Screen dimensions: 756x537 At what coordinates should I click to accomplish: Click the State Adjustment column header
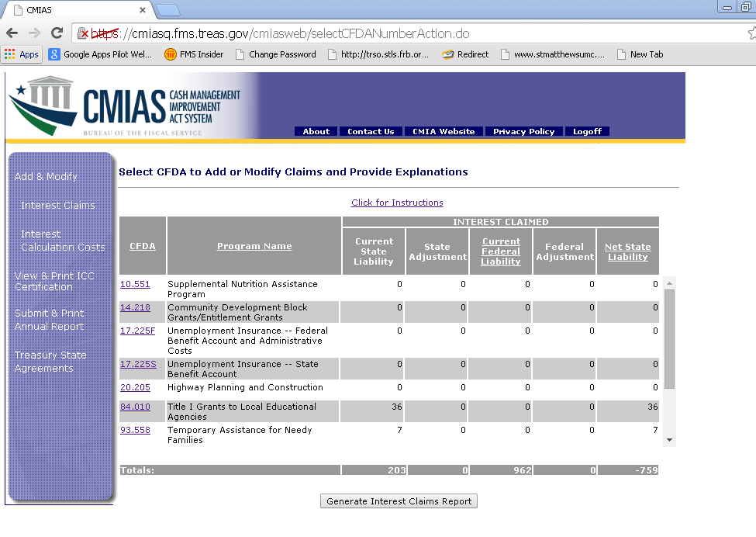[x=438, y=251]
